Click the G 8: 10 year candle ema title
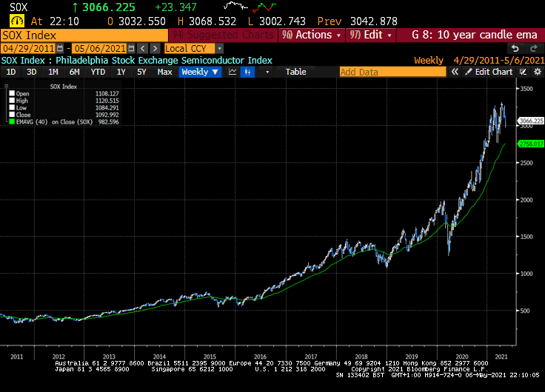 [x=474, y=35]
